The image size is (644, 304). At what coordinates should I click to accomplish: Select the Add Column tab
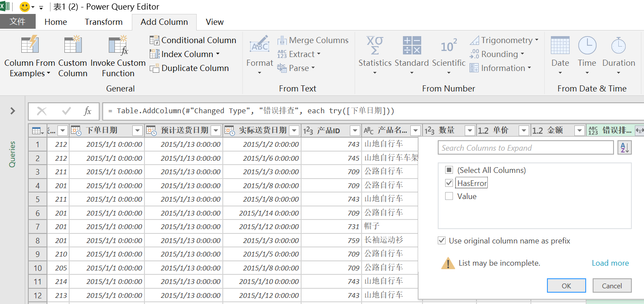point(164,22)
